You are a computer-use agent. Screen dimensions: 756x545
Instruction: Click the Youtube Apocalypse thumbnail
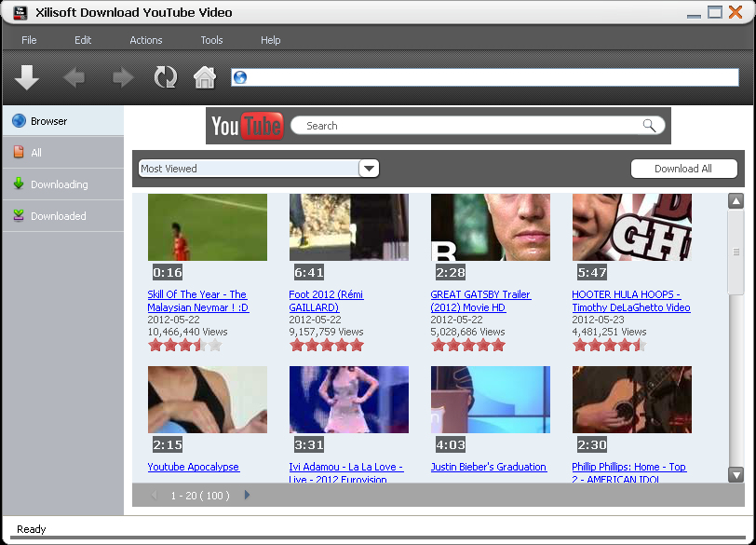(x=208, y=400)
